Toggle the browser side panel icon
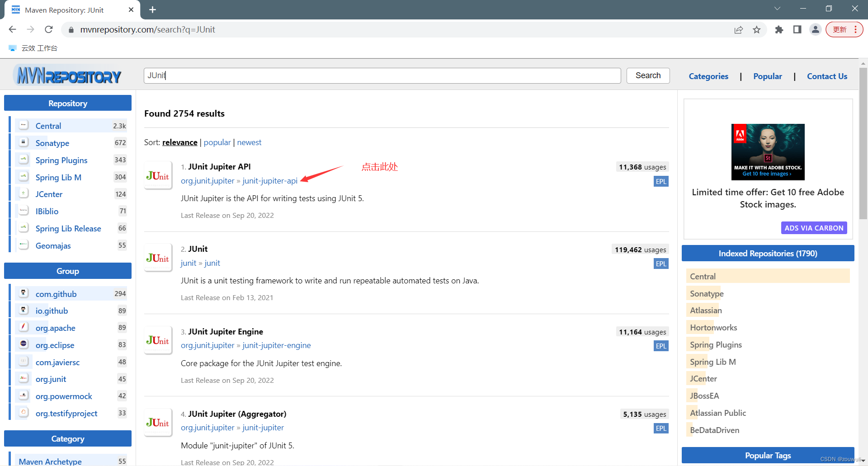The height and width of the screenshot is (466, 868). pyautogui.click(x=797, y=30)
